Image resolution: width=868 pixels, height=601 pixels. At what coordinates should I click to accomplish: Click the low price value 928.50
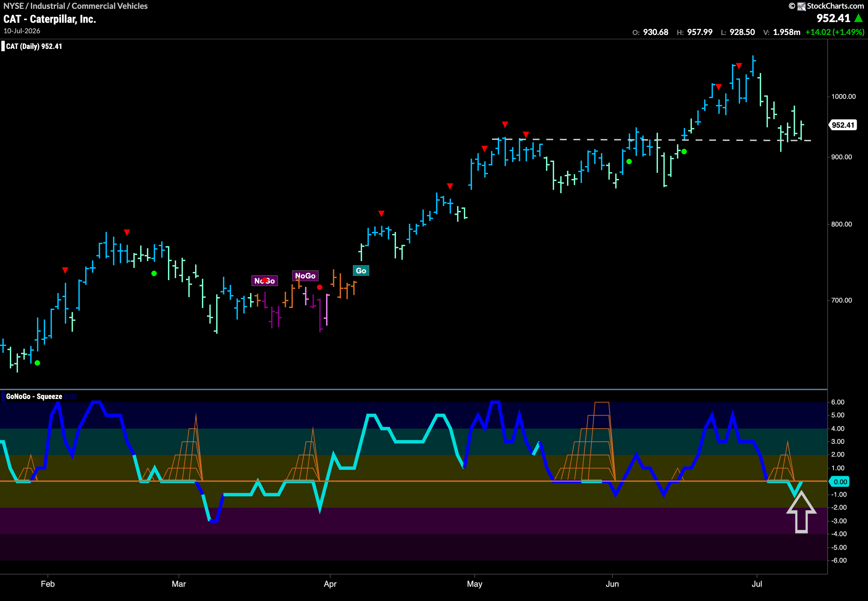coord(742,32)
